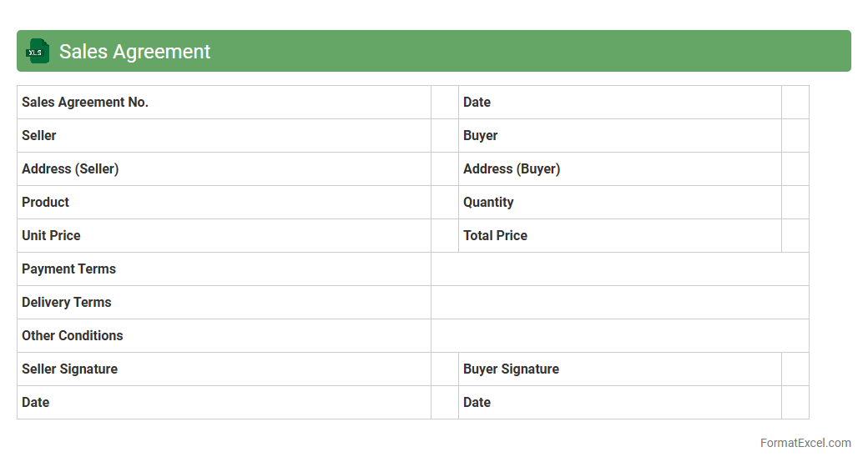Click the Buyer label cell
This screenshot has height=467, width=868.
click(481, 135)
